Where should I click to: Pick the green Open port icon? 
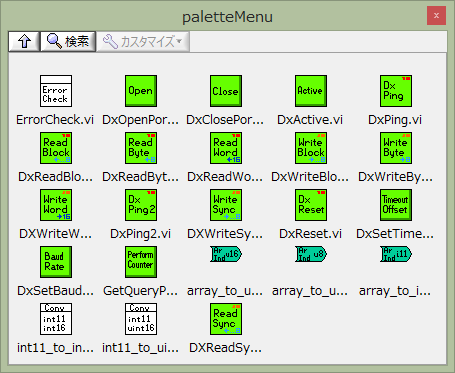tap(141, 91)
